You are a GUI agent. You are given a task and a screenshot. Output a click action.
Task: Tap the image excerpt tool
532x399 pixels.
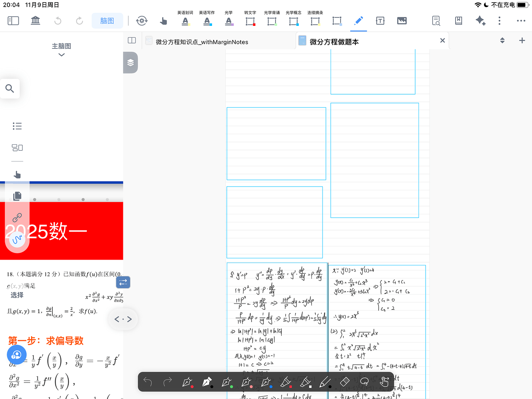click(402, 21)
